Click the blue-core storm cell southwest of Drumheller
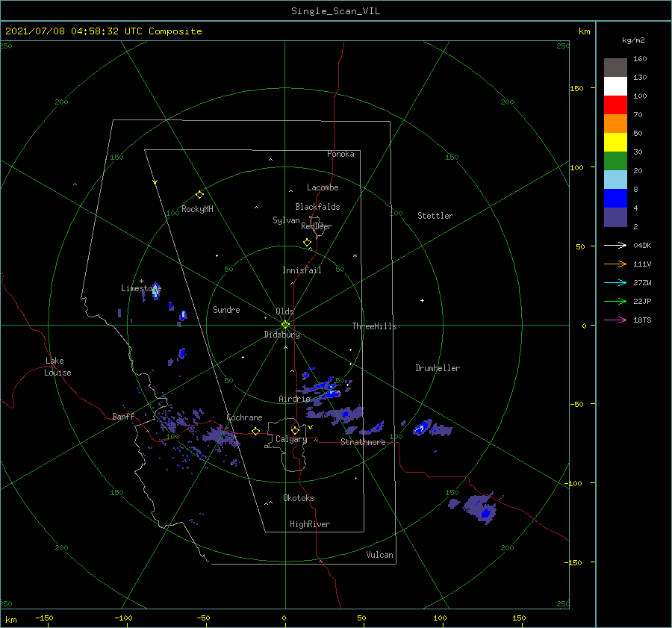 [x=421, y=427]
